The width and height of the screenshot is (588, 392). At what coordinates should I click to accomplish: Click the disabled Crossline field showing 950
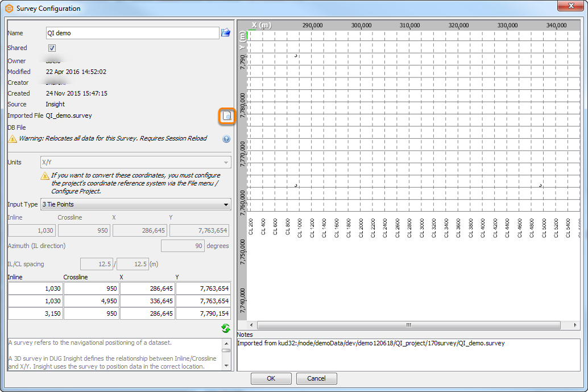[x=84, y=230]
